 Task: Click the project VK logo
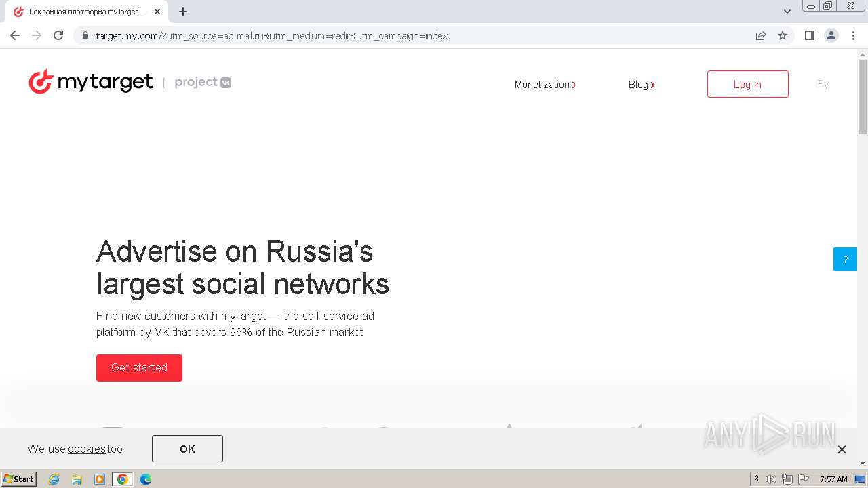point(203,82)
